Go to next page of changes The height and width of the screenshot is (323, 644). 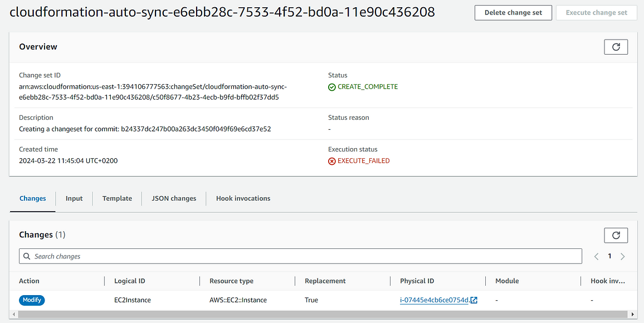623,257
